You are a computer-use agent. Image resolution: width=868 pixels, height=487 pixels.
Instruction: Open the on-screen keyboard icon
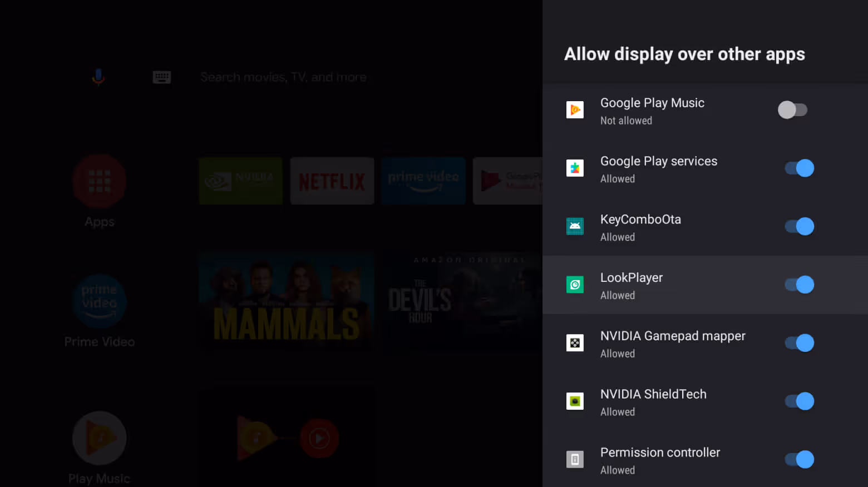161,77
